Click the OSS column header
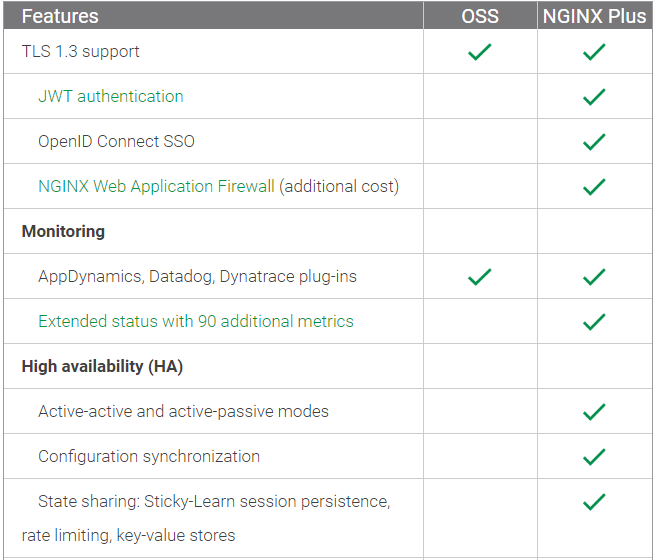The height and width of the screenshot is (560, 656). click(480, 16)
